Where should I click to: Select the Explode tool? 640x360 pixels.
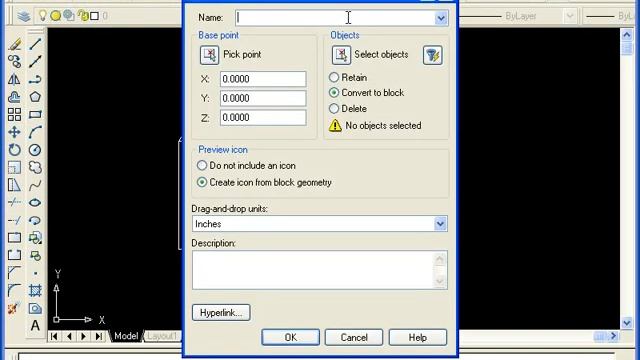[13, 308]
